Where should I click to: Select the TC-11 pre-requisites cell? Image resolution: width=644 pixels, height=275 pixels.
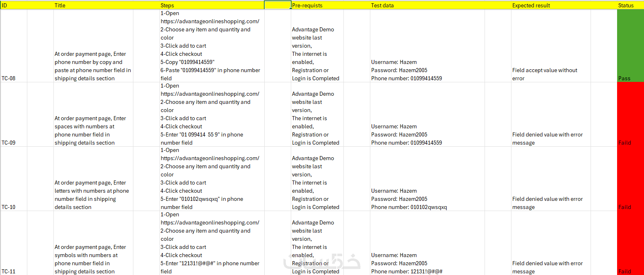coord(317,243)
